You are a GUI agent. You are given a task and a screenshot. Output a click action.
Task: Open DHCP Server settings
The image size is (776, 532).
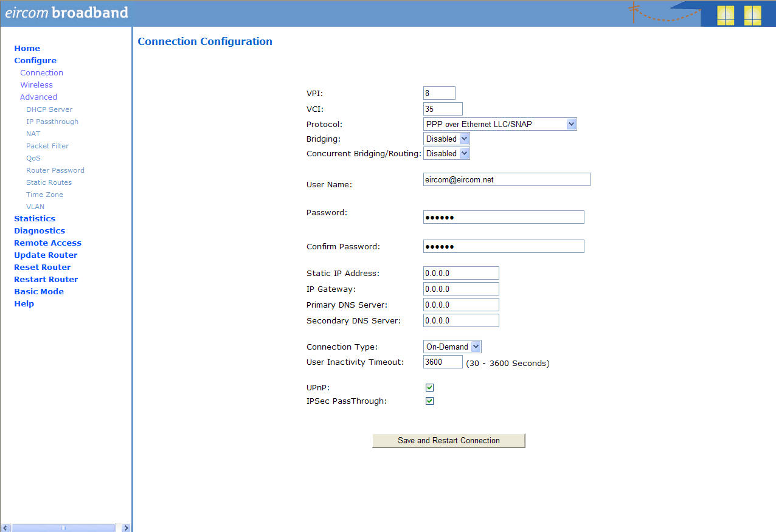pyautogui.click(x=49, y=109)
